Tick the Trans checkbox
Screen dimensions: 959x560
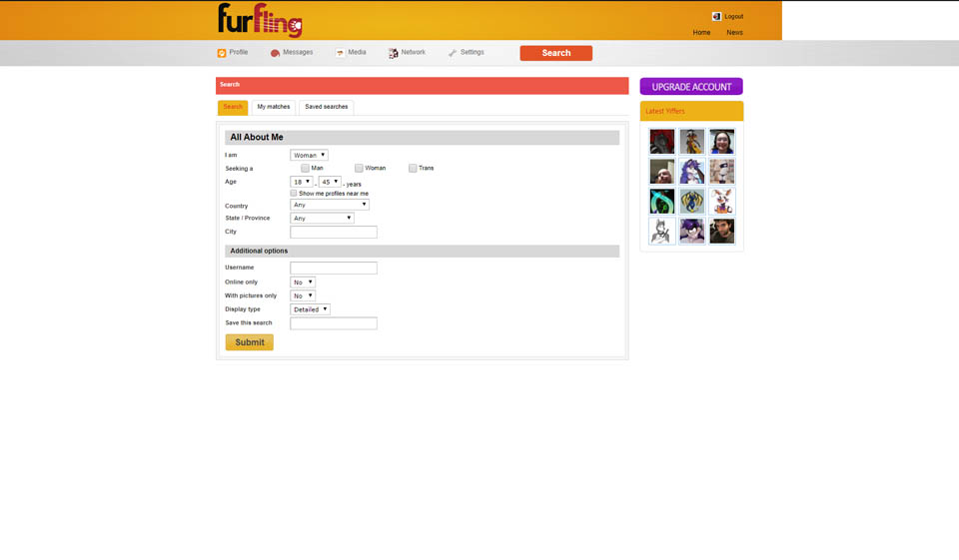[413, 168]
